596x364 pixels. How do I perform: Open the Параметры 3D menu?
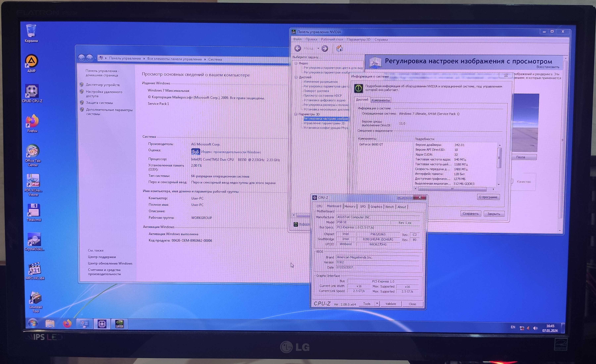coord(358,39)
